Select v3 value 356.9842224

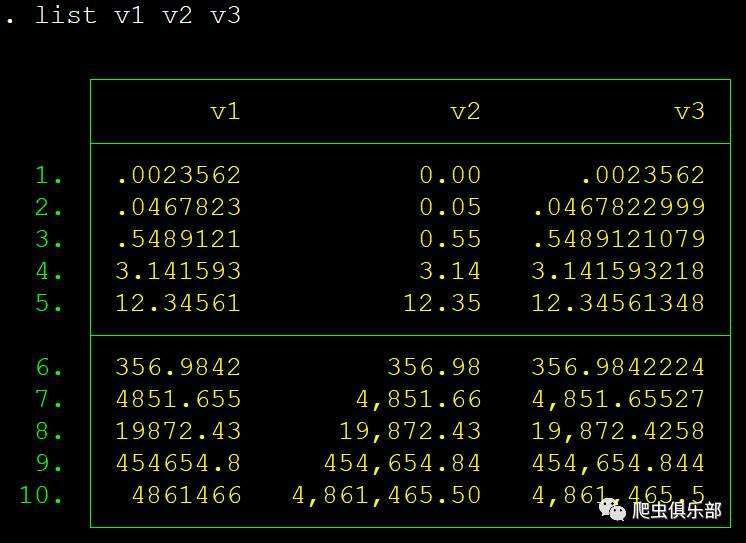618,367
